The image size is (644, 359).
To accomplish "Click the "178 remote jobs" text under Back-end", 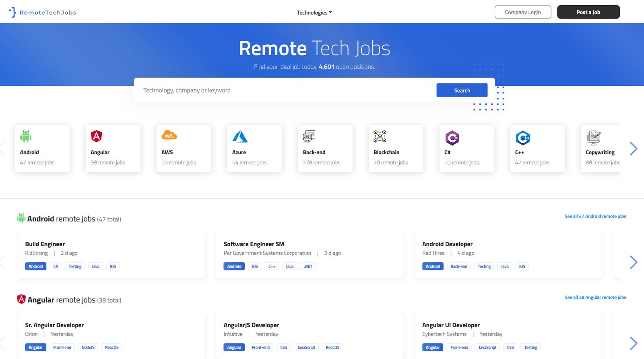I will (322, 163).
